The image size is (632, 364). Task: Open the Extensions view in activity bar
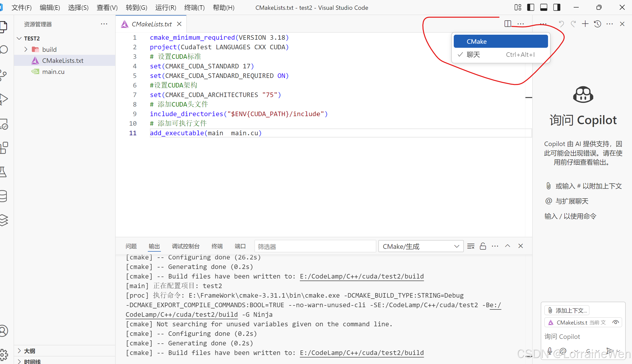[4, 148]
